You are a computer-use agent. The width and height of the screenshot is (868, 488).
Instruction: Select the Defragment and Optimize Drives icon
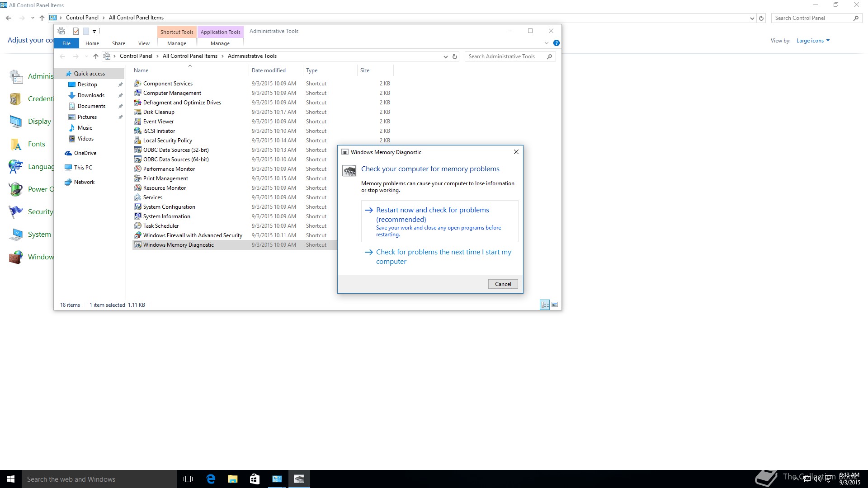[x=138, y=103]
